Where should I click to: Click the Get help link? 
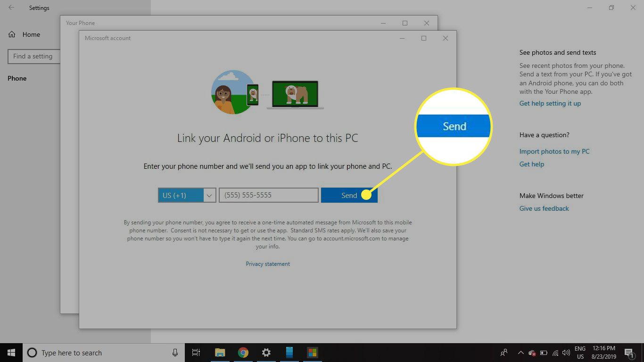pyautogui.click(x=532, y=164)
